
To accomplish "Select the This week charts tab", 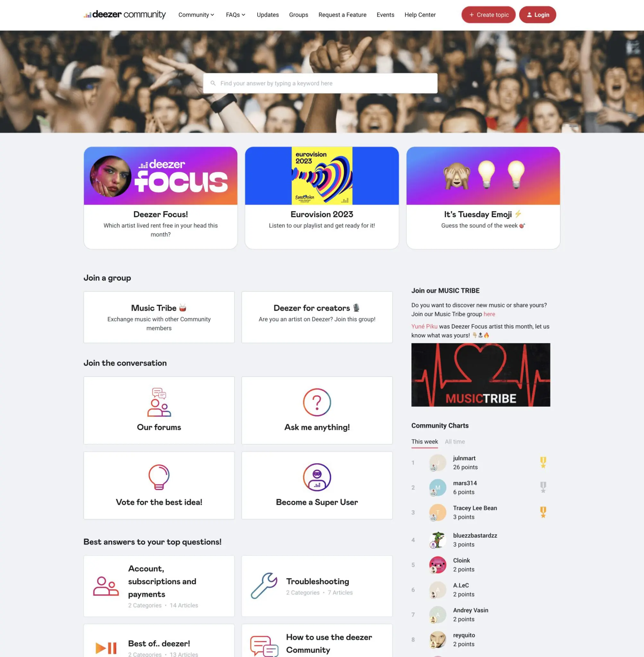I will (x=425, y=442).
